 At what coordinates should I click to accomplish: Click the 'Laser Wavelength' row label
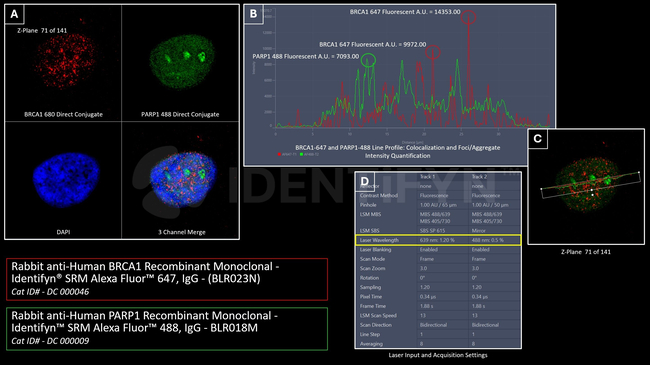tap(379, 240)
